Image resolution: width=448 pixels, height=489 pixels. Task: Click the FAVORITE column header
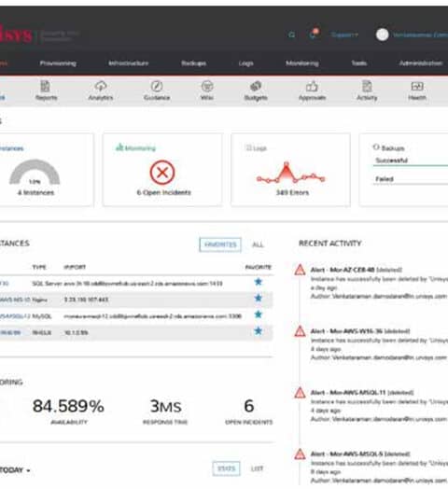(258, 267)
